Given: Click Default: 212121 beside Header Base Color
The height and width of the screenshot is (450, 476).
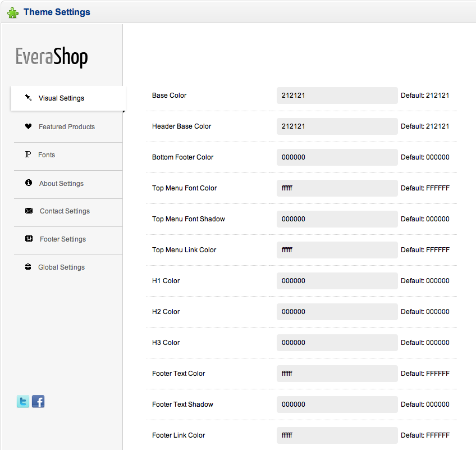Looking at the screenshot, I should [x=425, y=126].
